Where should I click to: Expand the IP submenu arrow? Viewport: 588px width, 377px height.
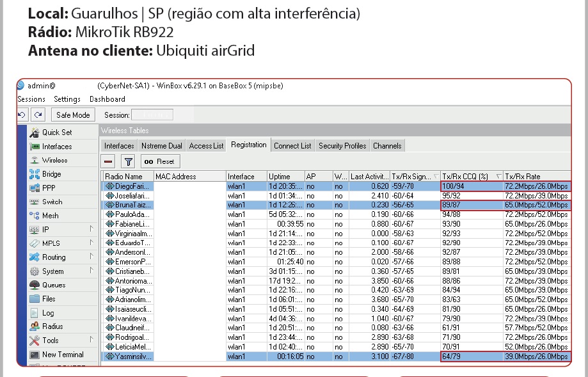coord(91,229)
